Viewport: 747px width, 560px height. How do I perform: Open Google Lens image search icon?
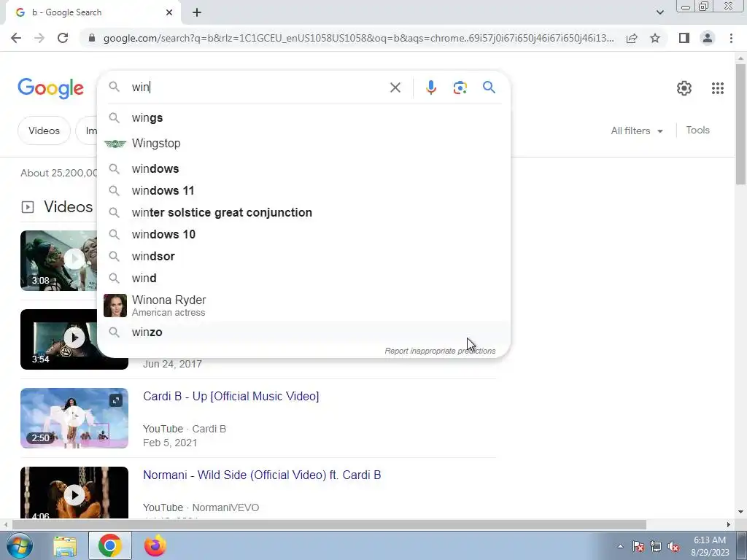click(x=460, y=87)
